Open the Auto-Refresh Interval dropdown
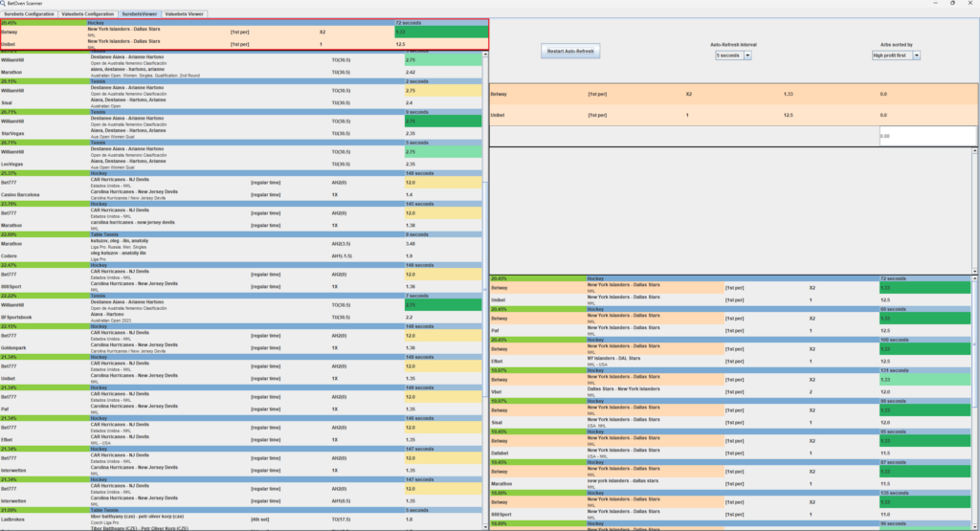This screenshot has width=980, height=531. tap(733, 55)
